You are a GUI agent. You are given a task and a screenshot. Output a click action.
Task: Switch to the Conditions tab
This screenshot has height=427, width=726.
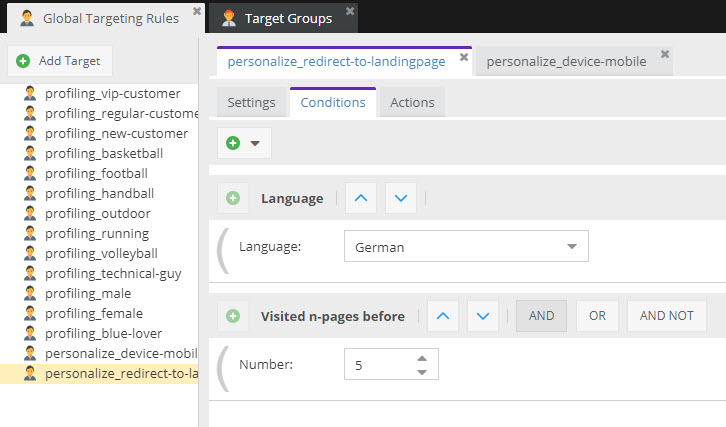(x=333, y=102)
